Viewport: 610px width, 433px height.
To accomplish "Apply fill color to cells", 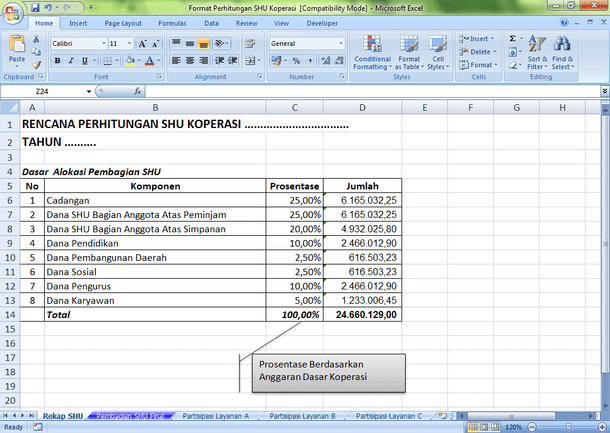I will [130, 61].
